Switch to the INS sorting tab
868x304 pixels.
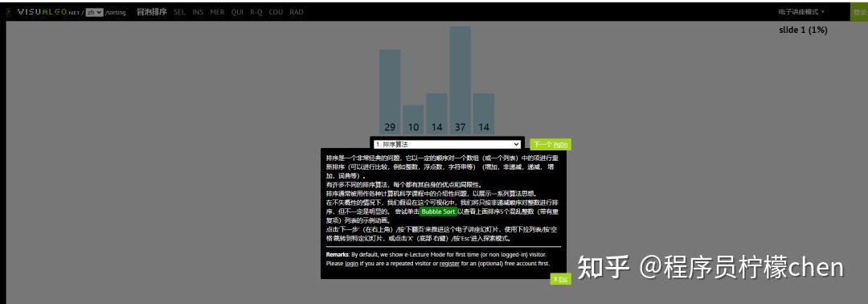198,11
